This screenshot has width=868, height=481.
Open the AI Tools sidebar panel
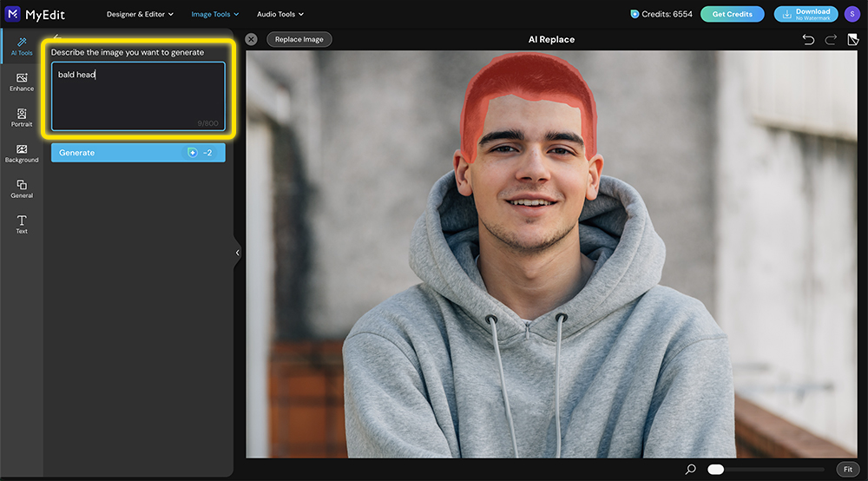(22, 46)
